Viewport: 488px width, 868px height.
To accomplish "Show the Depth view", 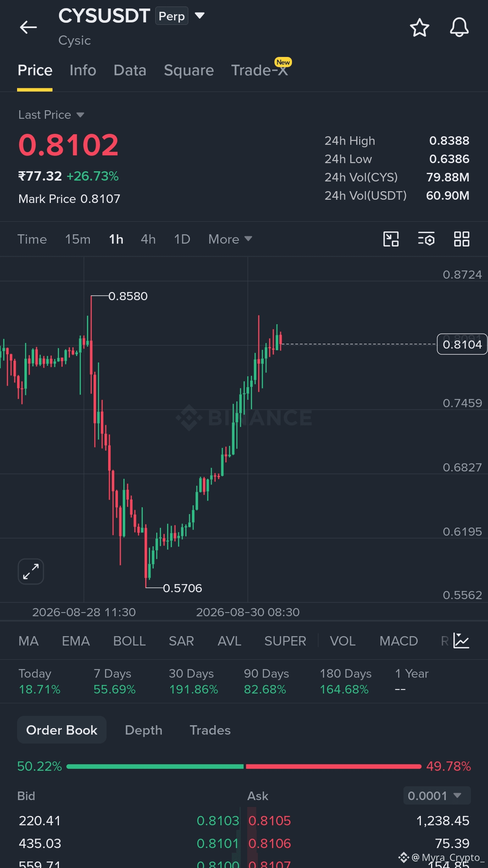I will pos(144,730).
